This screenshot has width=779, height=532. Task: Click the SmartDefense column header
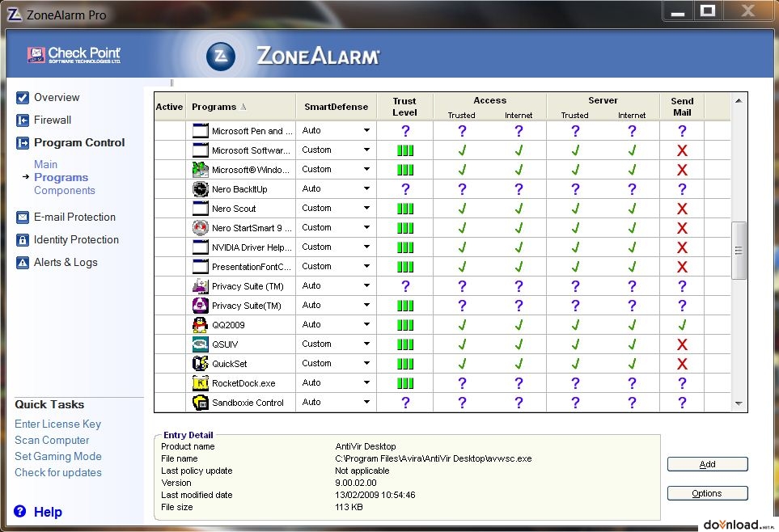(x=337, y=107)
